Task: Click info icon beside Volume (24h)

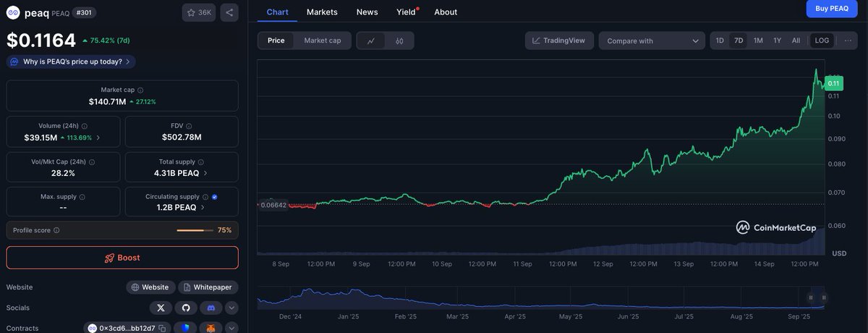Action: [85, 126]
